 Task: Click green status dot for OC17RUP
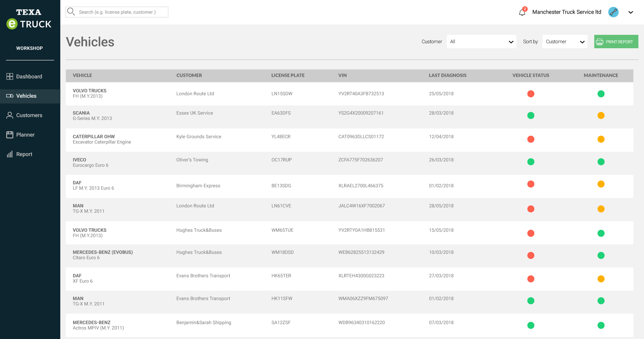click(x=531, y=162)
